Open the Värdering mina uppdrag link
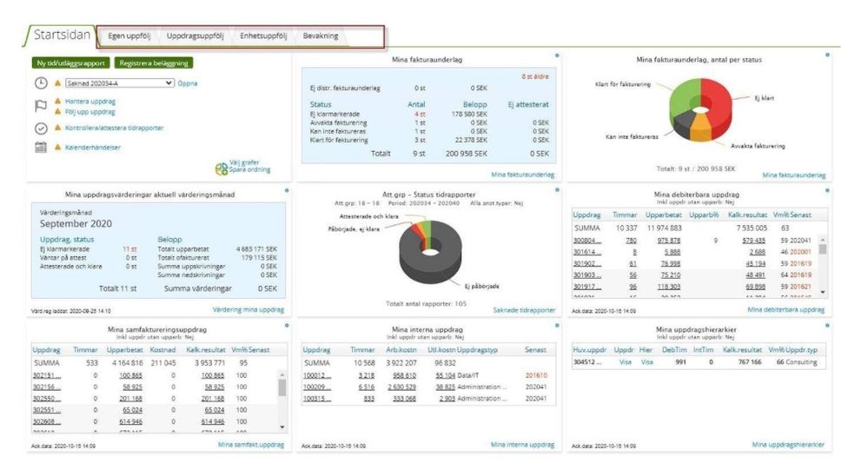Viewport: 868px width, 476px height. click(248, 310)
